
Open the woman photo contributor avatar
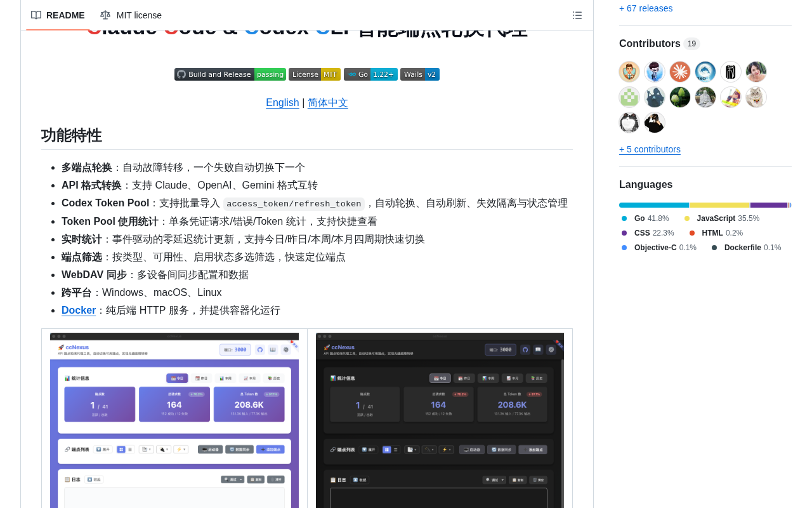point(756,72)
